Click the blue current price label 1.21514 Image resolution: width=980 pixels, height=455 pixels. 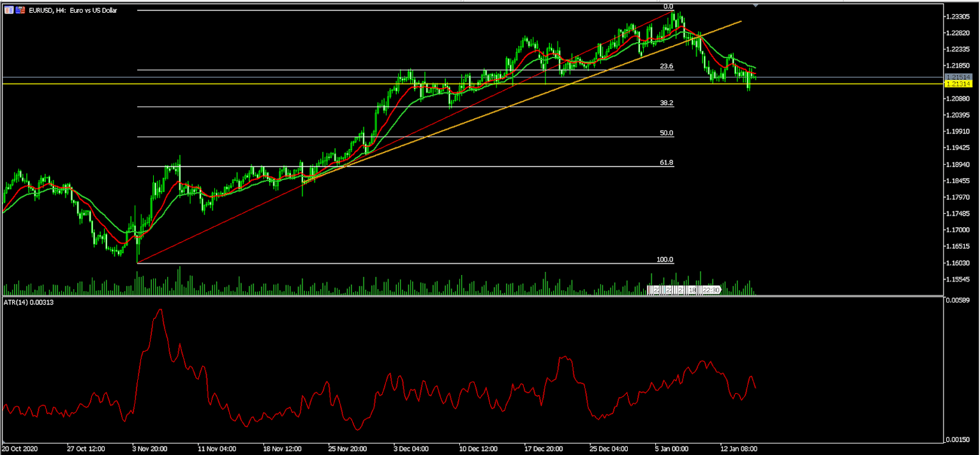[960, 77]
